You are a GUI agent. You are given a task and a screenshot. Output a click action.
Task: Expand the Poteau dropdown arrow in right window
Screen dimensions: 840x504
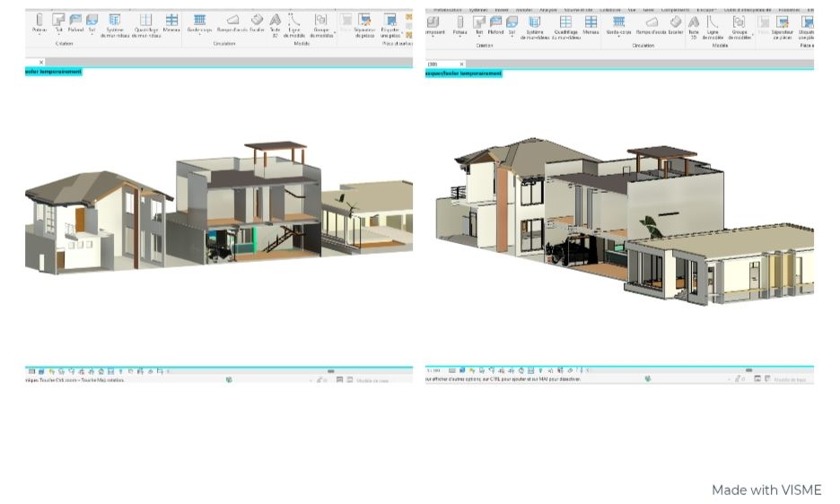[x=459, y=37]
